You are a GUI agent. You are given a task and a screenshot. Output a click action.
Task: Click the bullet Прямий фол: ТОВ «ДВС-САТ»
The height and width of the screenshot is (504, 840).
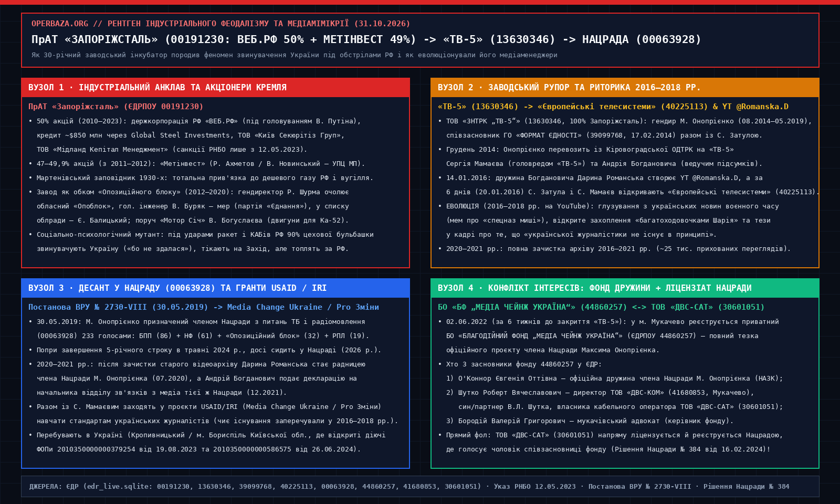coord(611,435)
